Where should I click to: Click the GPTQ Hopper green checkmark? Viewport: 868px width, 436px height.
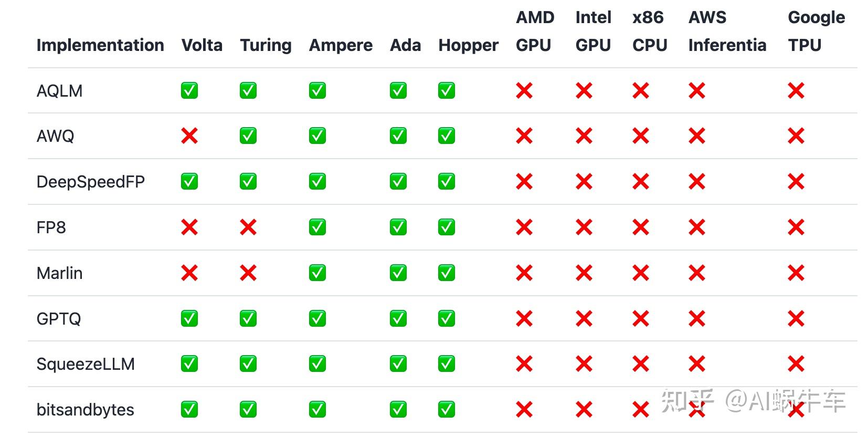coord(447,318)
